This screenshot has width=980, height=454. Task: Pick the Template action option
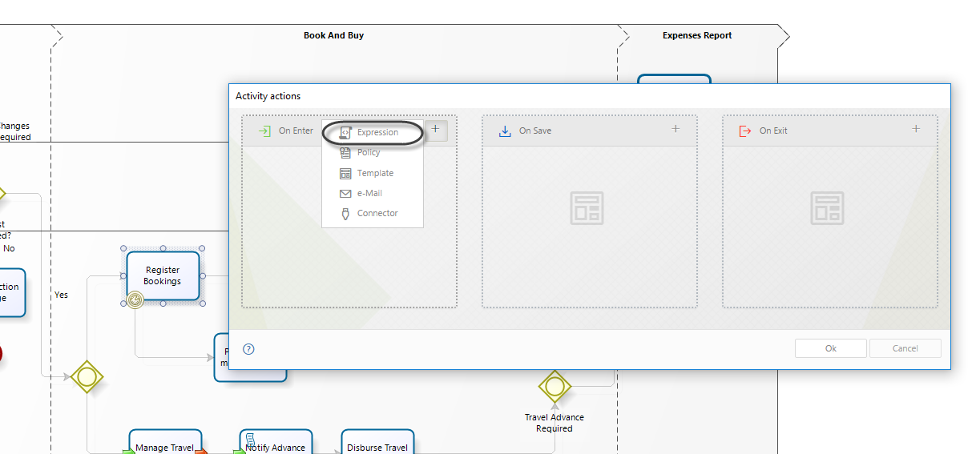click(374, 173)
